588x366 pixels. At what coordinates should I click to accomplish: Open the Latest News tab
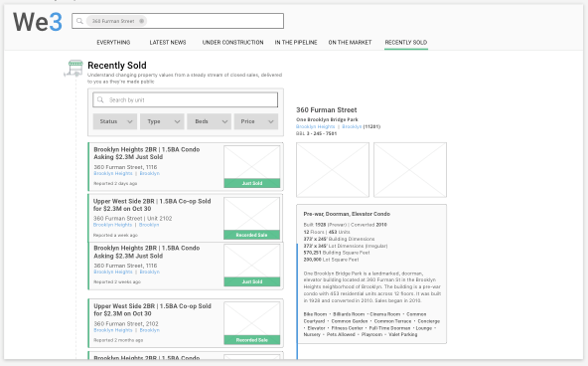[168, 43]
